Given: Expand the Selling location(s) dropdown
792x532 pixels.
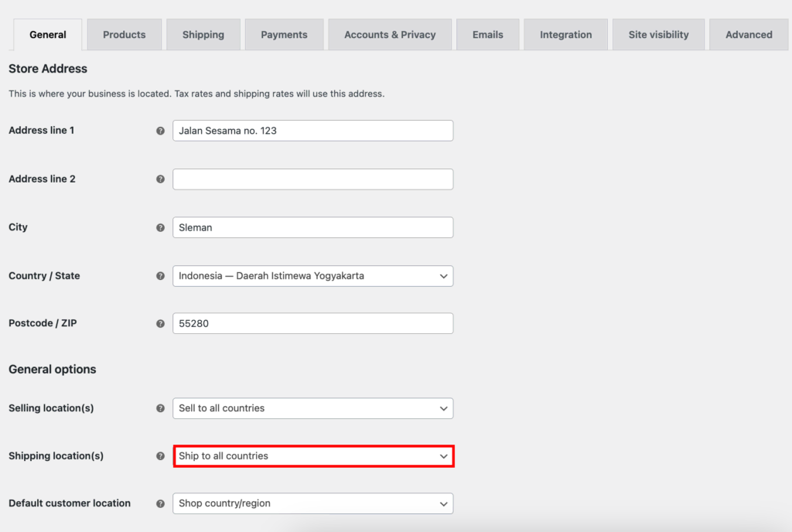Looking at the screenshot, I should pos(312,408).
